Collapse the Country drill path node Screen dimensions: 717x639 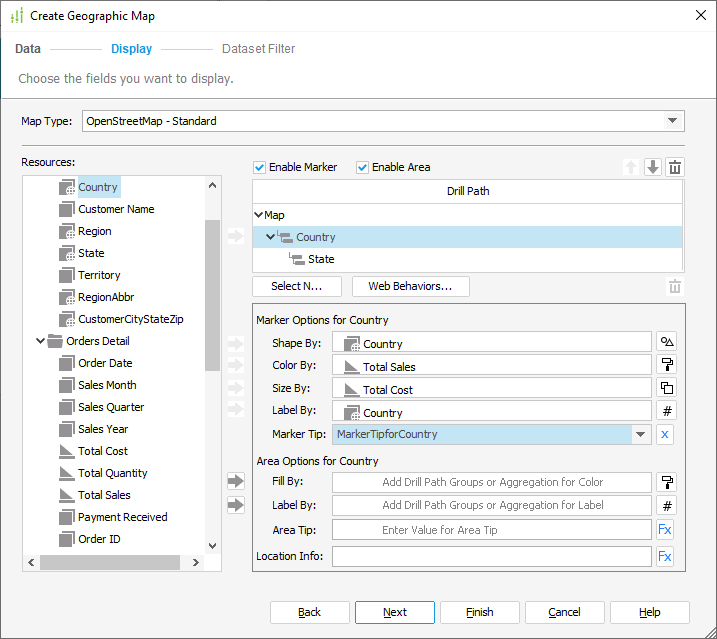tap(270, 237)
